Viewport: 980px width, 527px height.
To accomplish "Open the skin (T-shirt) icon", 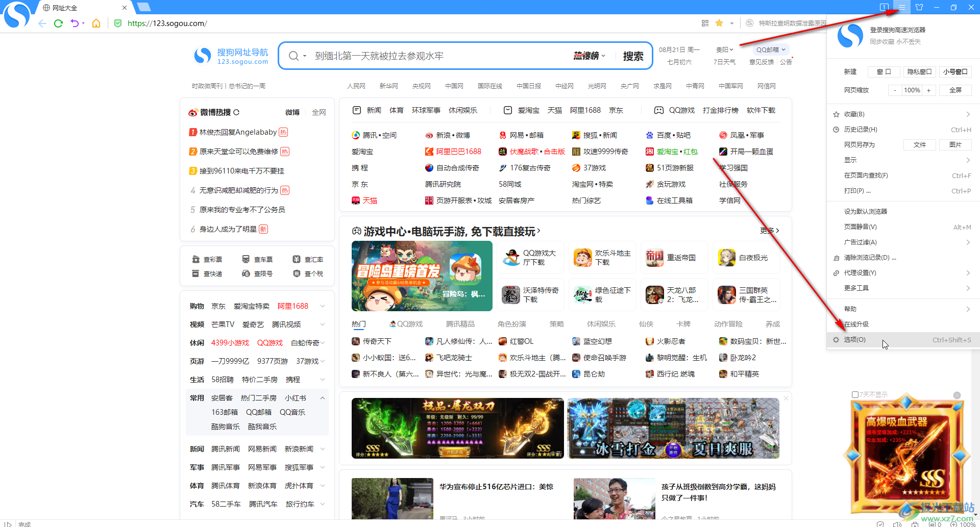I will click(x=919, y=7).
